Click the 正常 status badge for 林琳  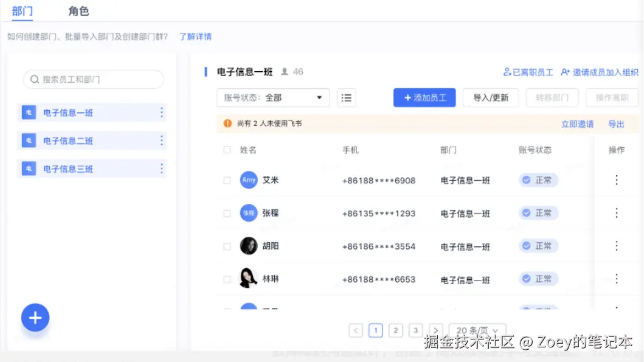click(x=538, y=279)
